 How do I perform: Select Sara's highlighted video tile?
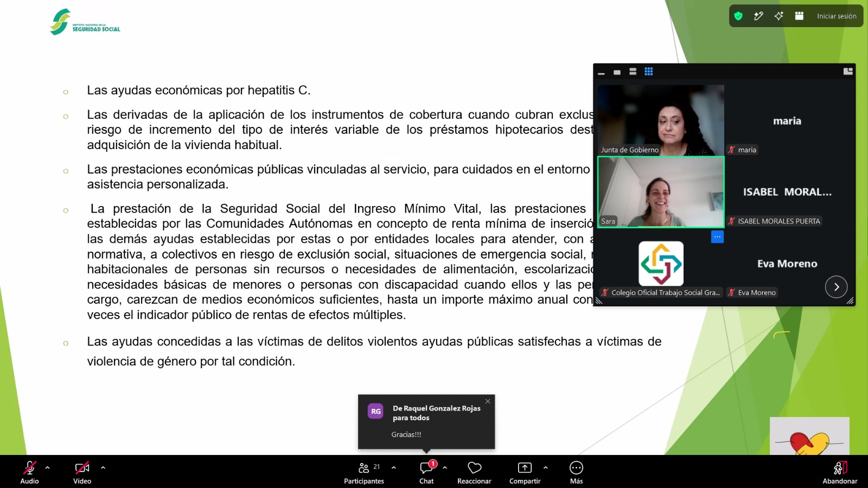(x=661, y=192)
